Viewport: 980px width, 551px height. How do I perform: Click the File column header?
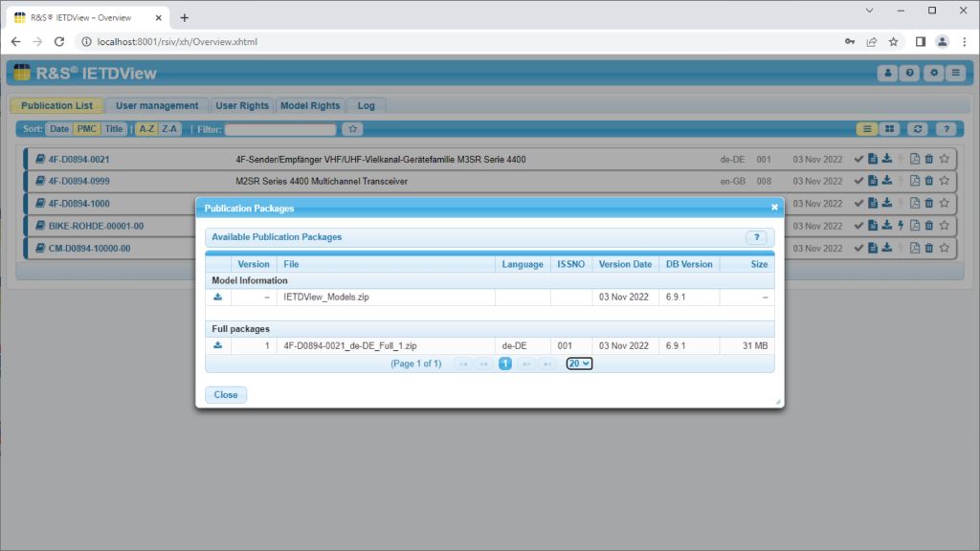386,264
